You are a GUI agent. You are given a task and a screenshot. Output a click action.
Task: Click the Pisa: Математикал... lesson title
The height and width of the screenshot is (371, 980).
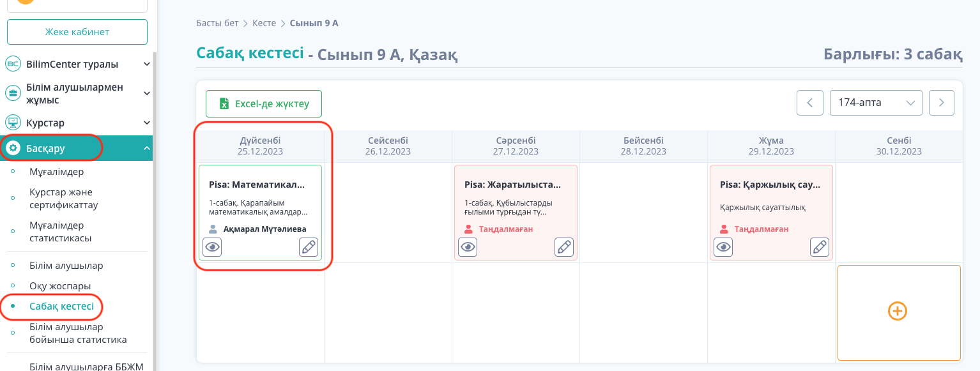tap(257, 185)
